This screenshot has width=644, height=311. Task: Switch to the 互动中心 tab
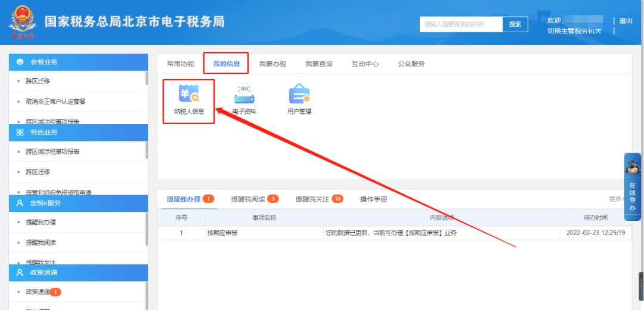coord(365,64)
